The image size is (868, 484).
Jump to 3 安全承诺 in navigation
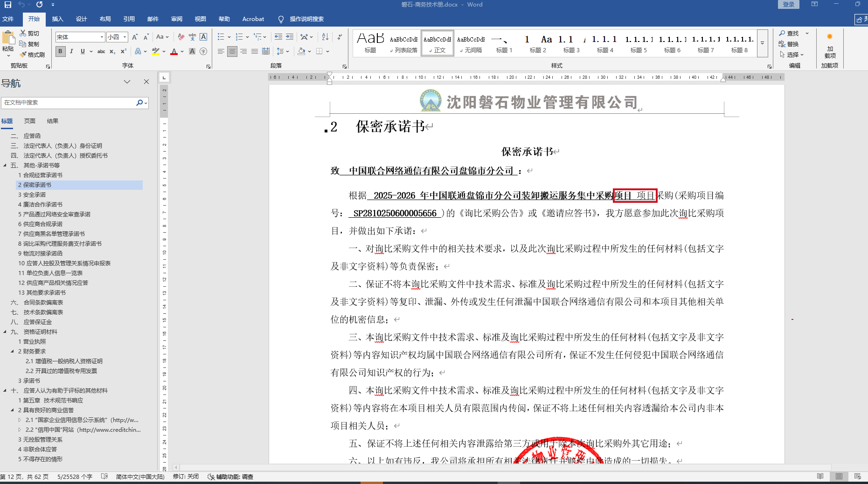(x=32, y=194)
